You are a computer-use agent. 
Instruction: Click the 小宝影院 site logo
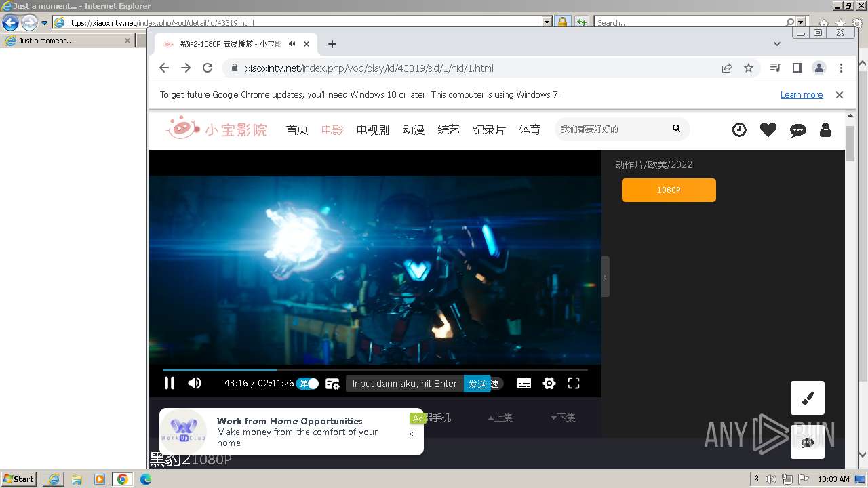tap(216, 128)
